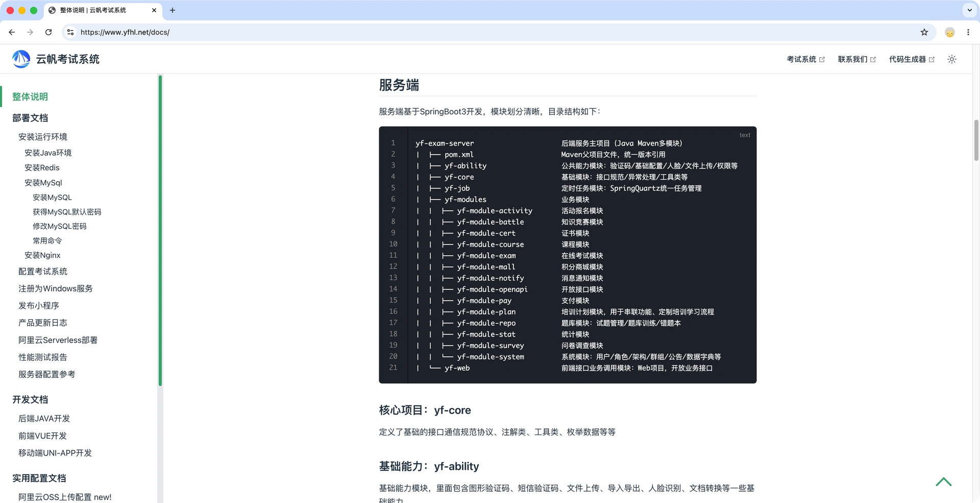Open 阿里云OSS上传配置 sidebar entry
This screenshot has height=503, width=980.
(65, 497)
